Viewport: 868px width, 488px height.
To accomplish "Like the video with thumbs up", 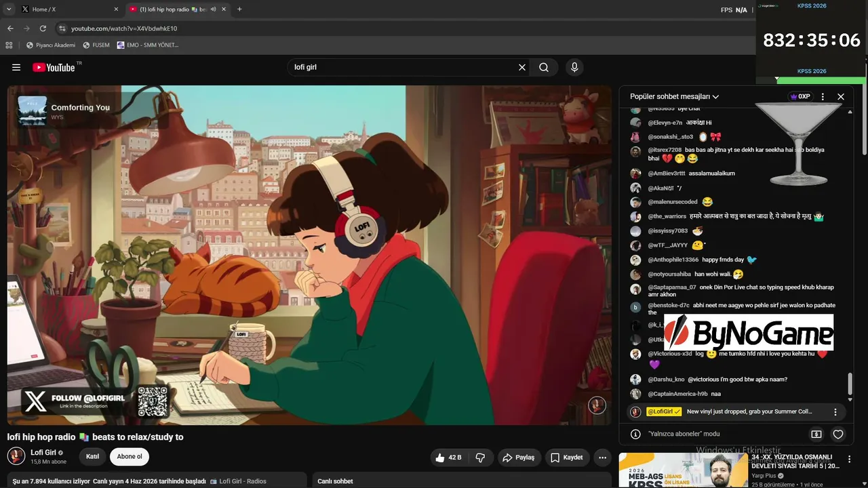I will [448, 457].
